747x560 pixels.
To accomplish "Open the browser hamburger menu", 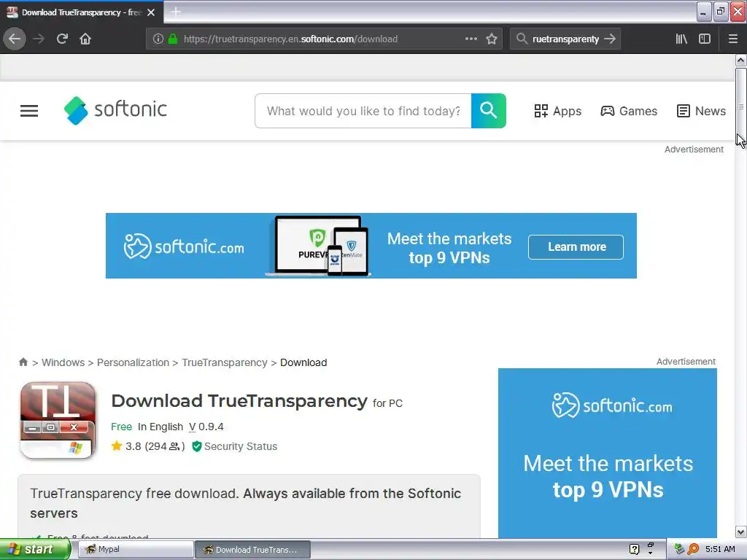I will coord(733,39).
